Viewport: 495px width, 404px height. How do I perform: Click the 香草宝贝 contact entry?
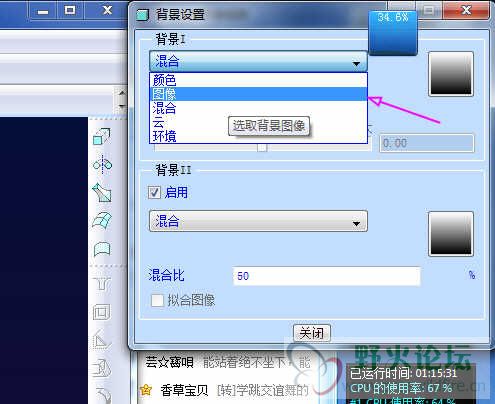tap(184, 390)
